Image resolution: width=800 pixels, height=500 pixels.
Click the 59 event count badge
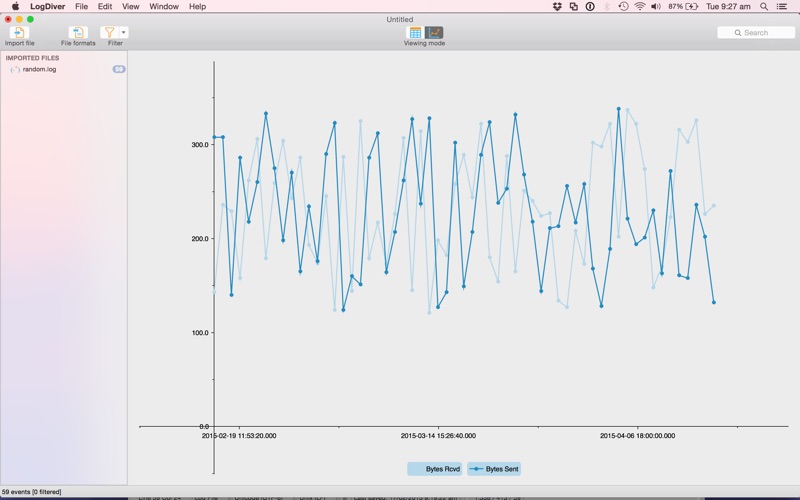click(119, 69)
